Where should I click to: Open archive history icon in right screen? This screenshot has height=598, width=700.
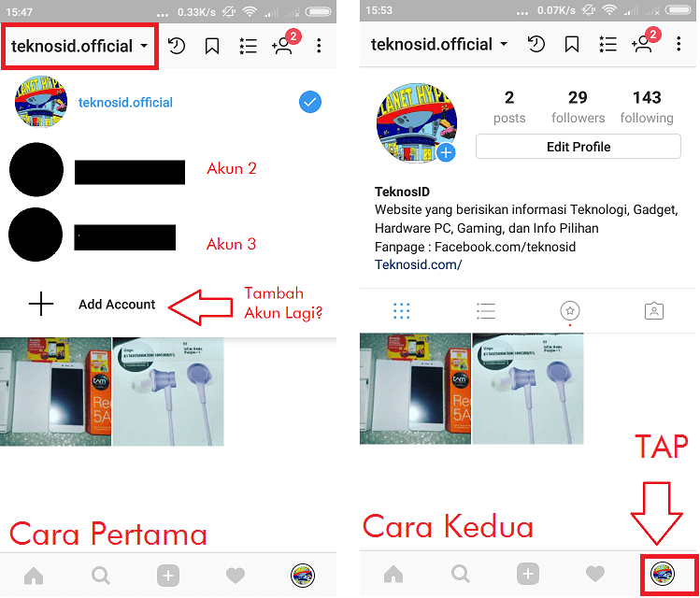point(536,44)
